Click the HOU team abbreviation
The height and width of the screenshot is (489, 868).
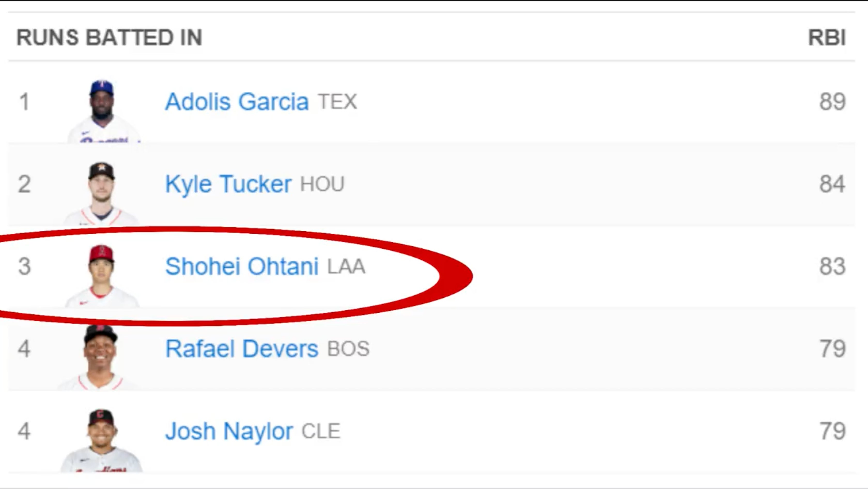[x=322, y=184]
